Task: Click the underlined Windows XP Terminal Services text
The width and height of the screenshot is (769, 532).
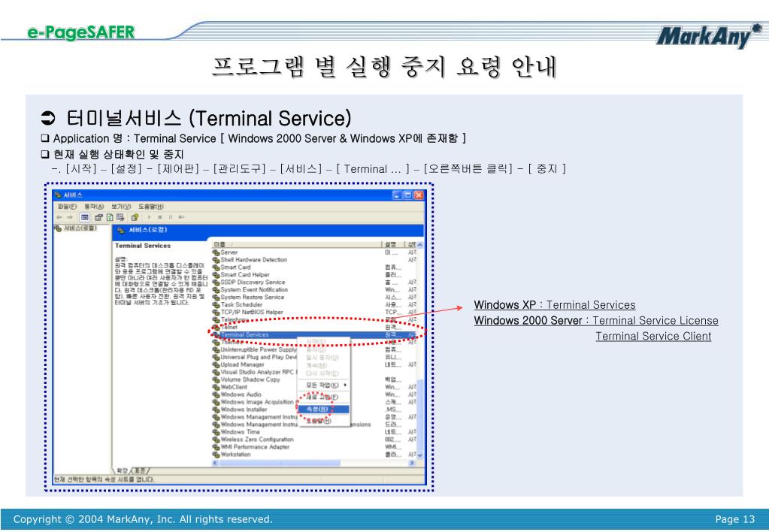Action: [555, 305]
